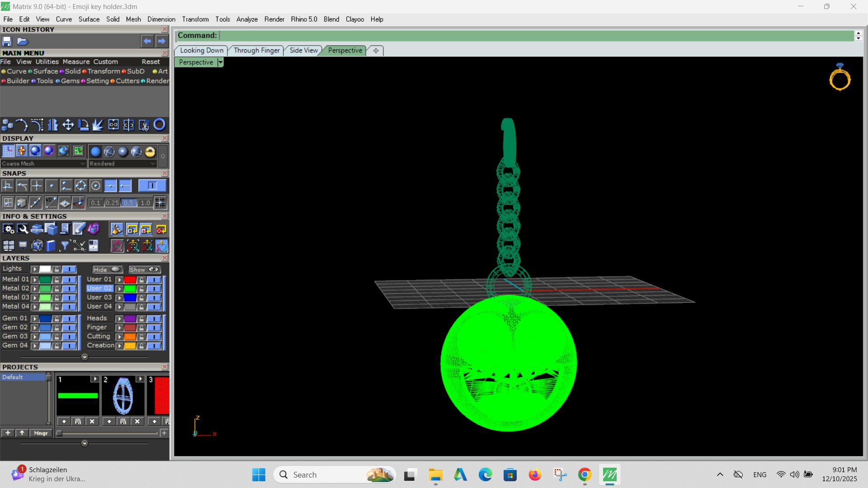Screen dimensions: 868x488
Task: Open the Clayoo menu
Action: click(354, 19)
